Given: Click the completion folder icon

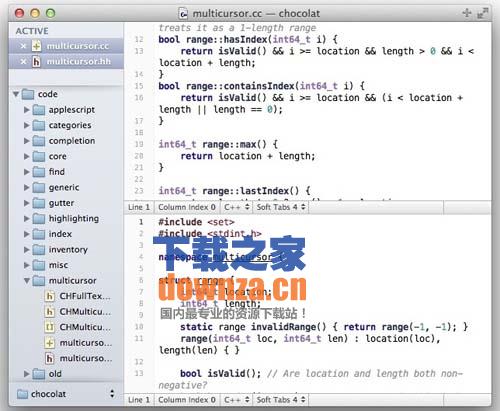Looking at the screenshot, I should pyautogui.click(x=39, y=141).
